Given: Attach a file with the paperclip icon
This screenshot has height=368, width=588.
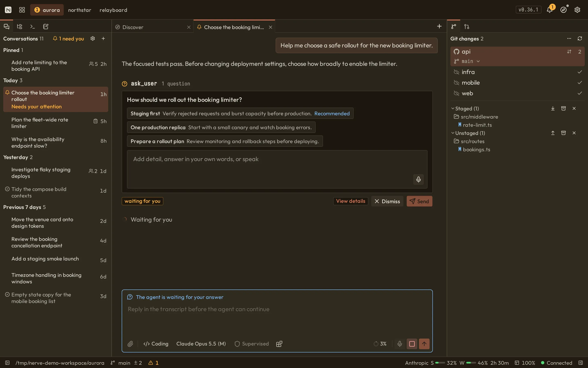Looking at the screenshot, I should pyautogui.click(x=130, y=344).
